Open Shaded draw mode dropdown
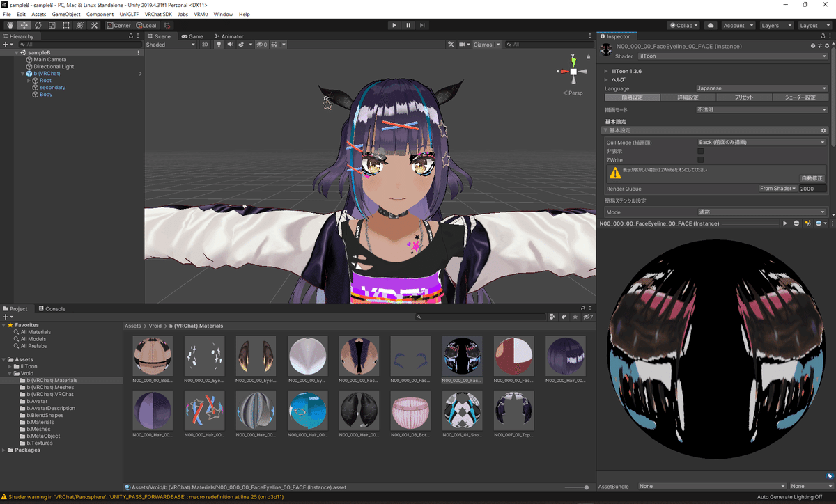Viewport: 836px width, 504px height. 171,45
